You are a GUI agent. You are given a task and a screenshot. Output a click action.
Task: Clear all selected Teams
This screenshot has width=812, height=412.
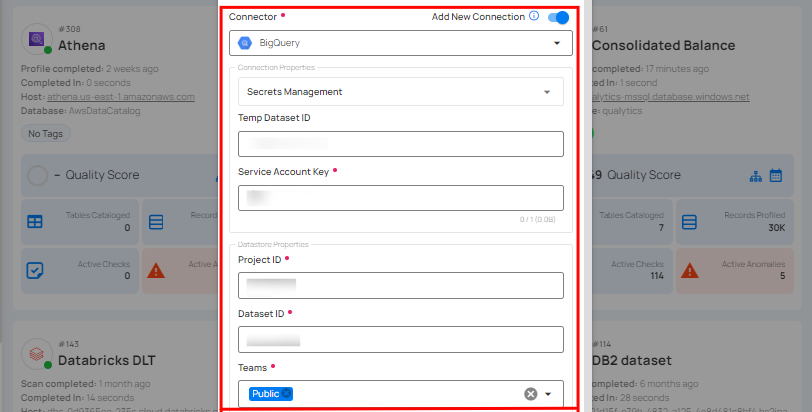pos(530,394)
